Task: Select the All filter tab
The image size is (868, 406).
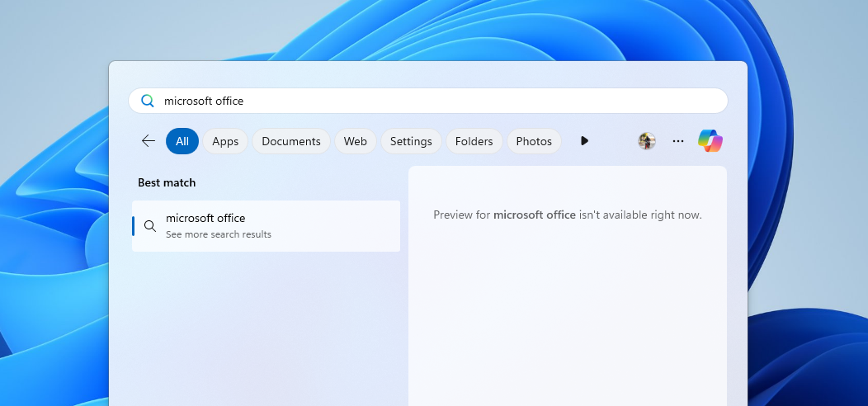Action: 182,141
